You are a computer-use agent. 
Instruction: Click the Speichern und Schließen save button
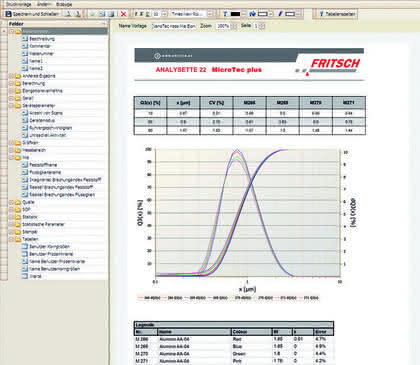click(x=32, y=14)
